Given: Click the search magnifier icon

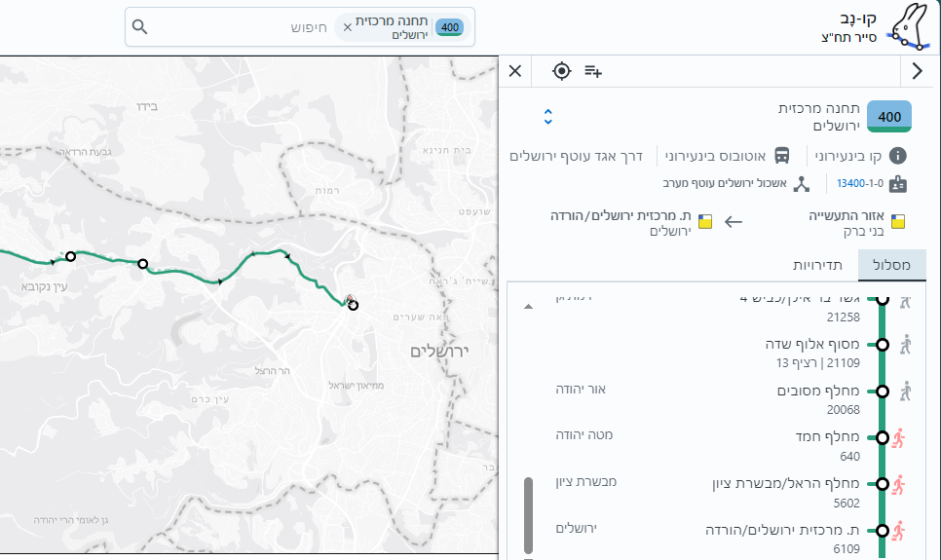Looking at the screenshot, I should coord(140,26).
